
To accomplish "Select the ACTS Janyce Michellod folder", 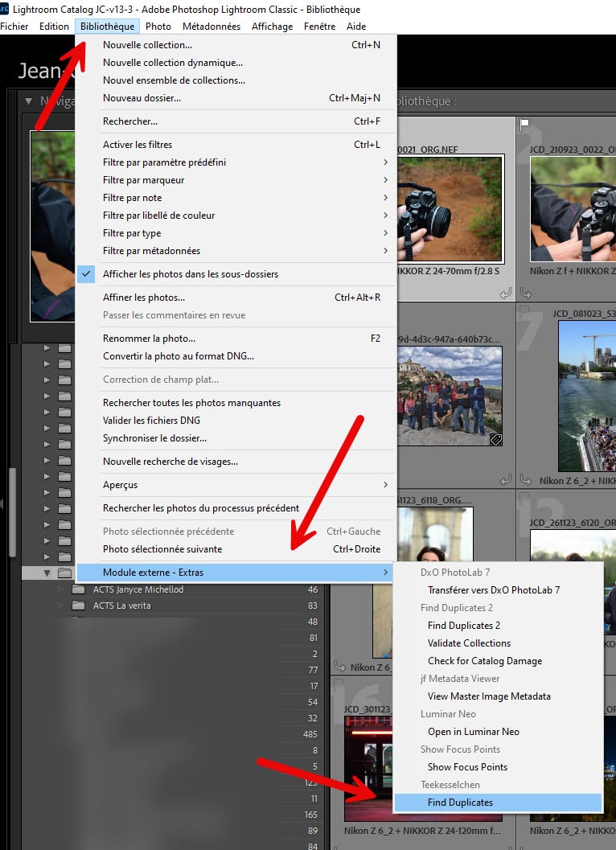I will (138, 589).
